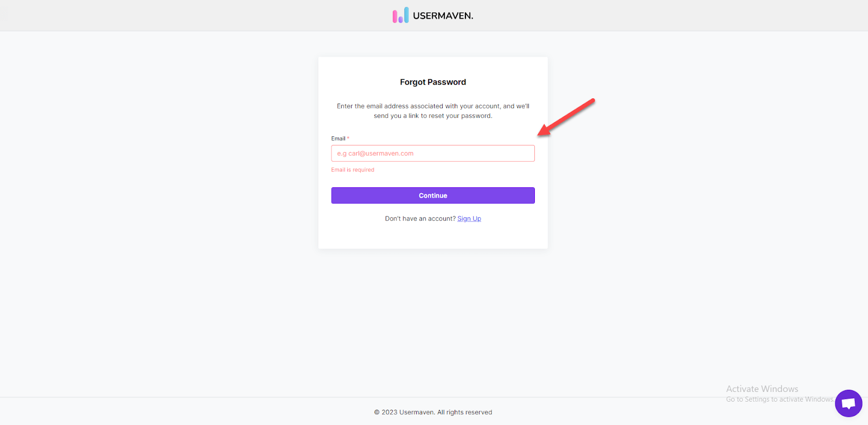Click the Activate Windows watermark text

(762, 389)
